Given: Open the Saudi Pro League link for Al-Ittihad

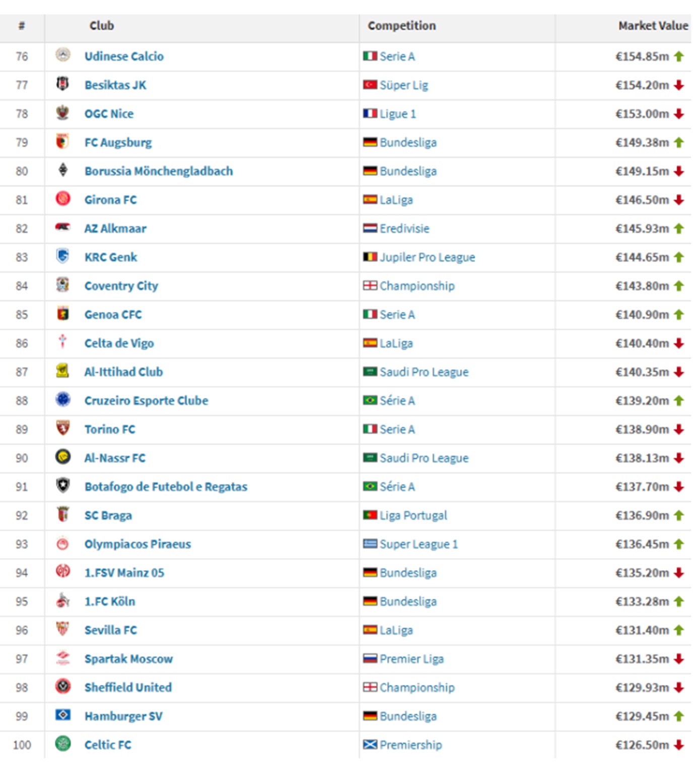Looking at the screenshot, I should pos(424,372).
